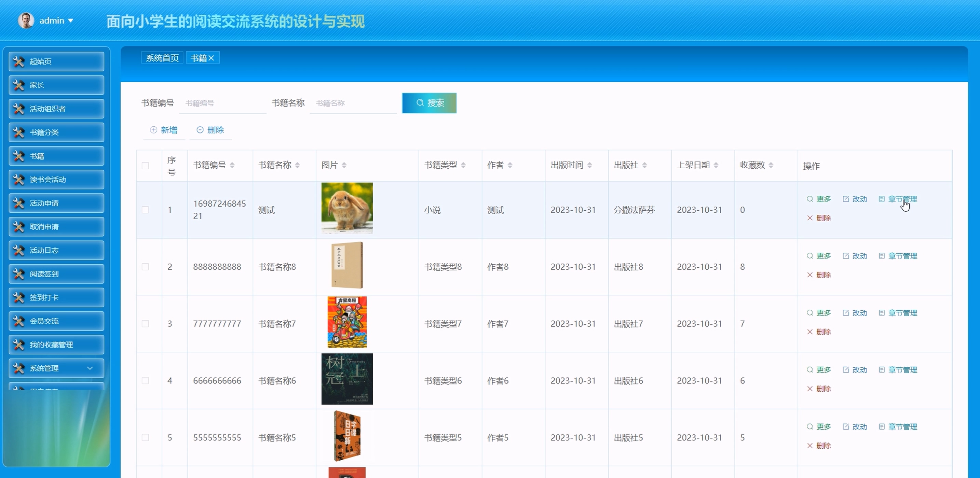980x478 pixels.
Task: Check the 书籍名称5 row checkbox
Action: [x=145, y=438]
